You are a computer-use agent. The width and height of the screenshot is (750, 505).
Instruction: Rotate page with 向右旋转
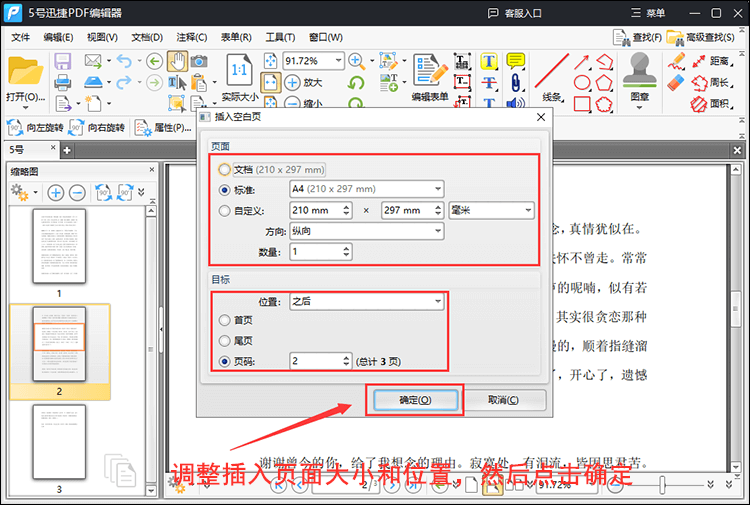pos(97,128)
